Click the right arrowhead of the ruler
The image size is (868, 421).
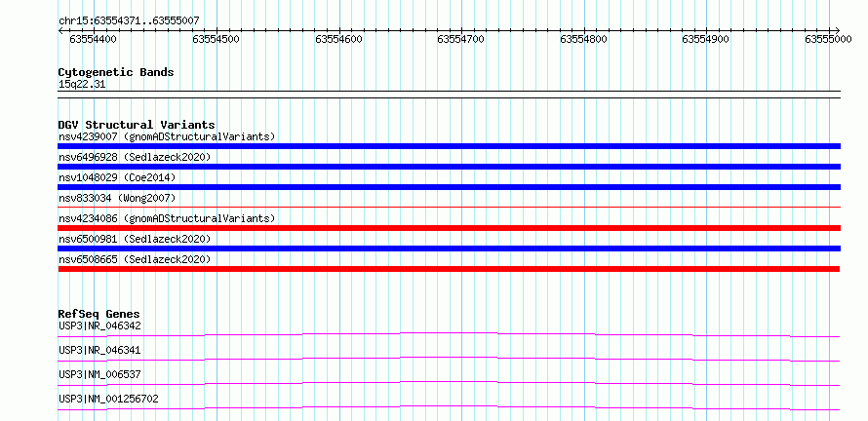pyautogui.click(x=838, y=30)
